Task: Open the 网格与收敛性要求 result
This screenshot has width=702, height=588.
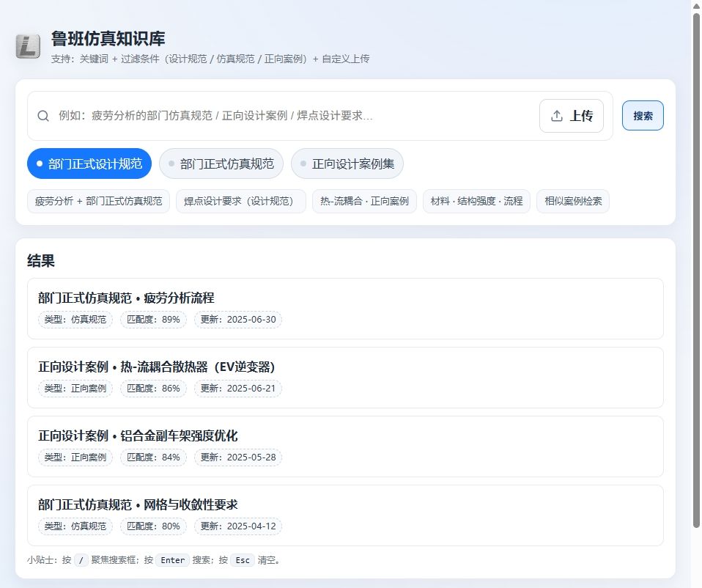Action: (x=345, y=504)
